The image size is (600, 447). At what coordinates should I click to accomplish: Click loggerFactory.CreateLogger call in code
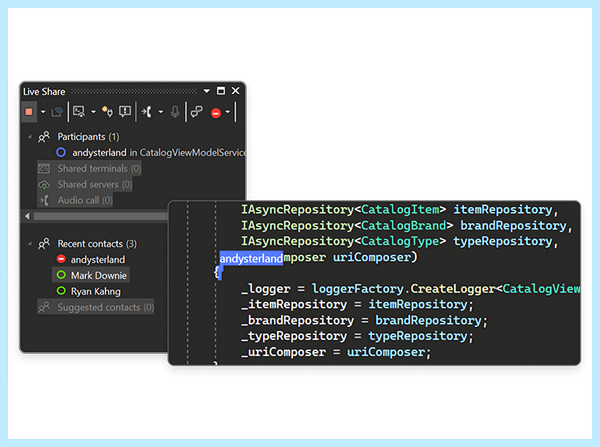point(403,289)
